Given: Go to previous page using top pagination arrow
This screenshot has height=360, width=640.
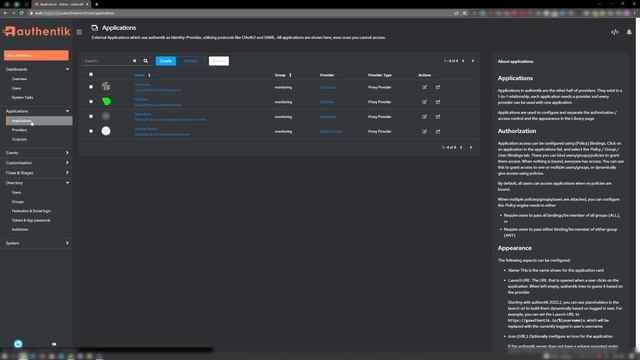Looking at the screenshot, I should coord(463,61).
